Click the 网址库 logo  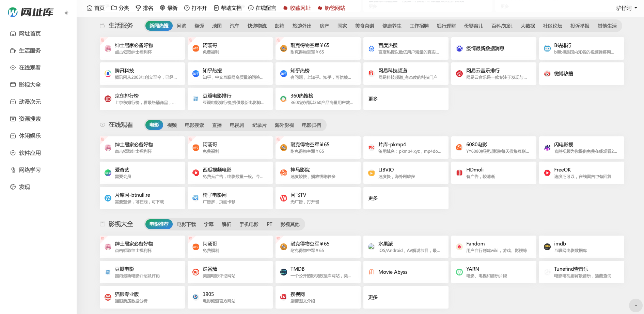coord(31,12)
